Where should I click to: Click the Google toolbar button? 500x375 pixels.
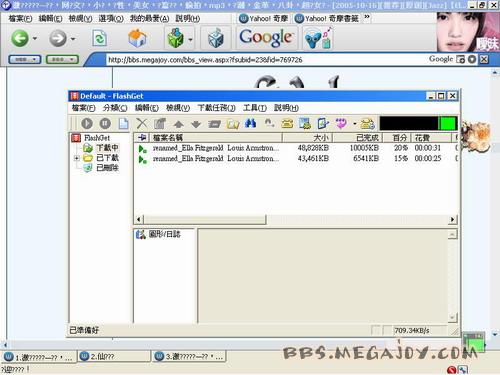(266, 38)
